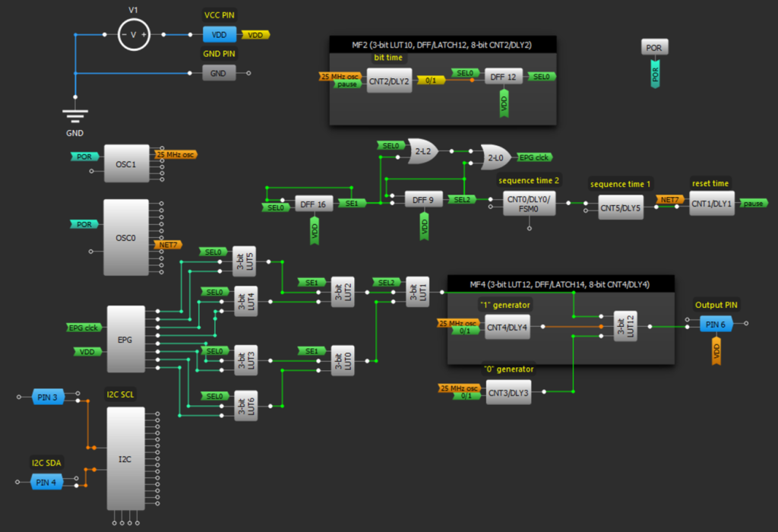Click the V1 voltage source symbol
Viewport: 778px width, 532px height.
point(134,33)
